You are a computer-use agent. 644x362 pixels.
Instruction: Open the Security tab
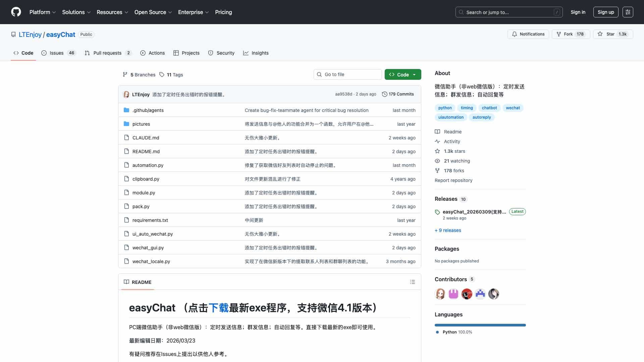click(221, 53)
